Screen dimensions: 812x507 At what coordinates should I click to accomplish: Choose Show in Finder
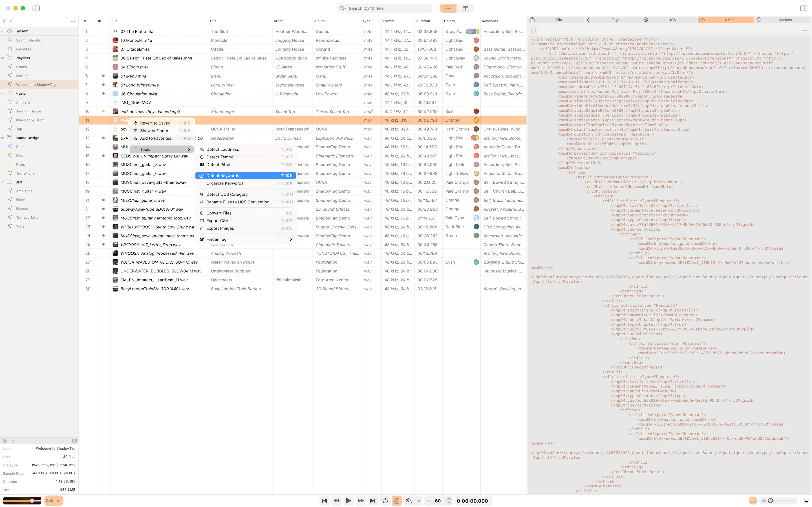click(154, 130)
